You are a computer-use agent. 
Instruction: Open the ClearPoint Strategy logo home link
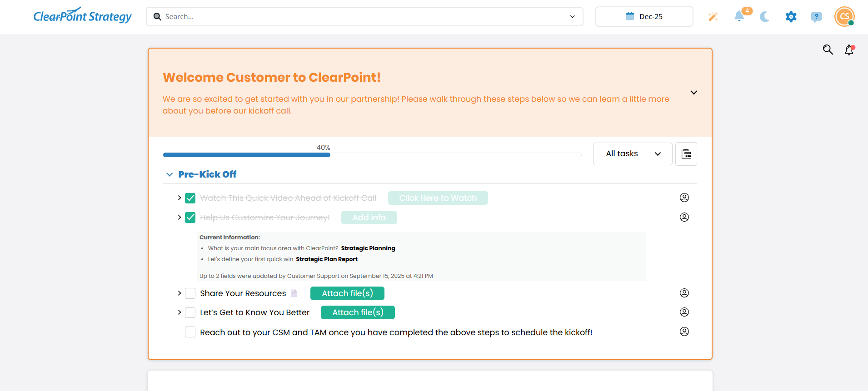(x=82, y=16)
